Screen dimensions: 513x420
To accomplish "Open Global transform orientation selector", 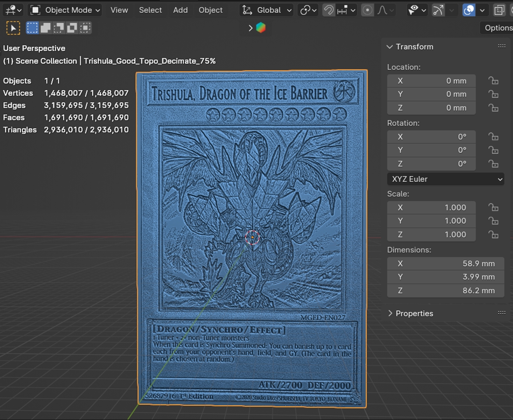I will click(267, 10).
